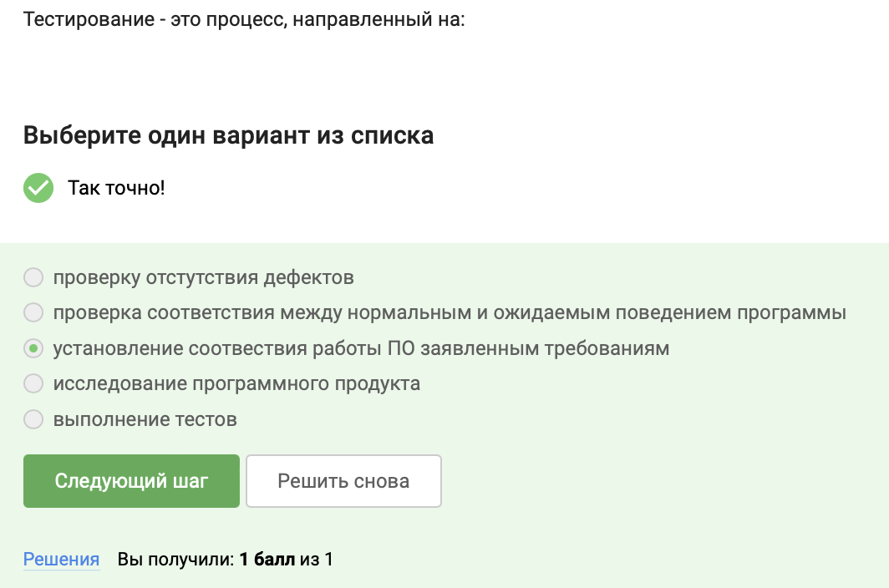Screen dimensions: 889x588
Task: Click label text «исследование программного продукта»
Action: [236, 384]
